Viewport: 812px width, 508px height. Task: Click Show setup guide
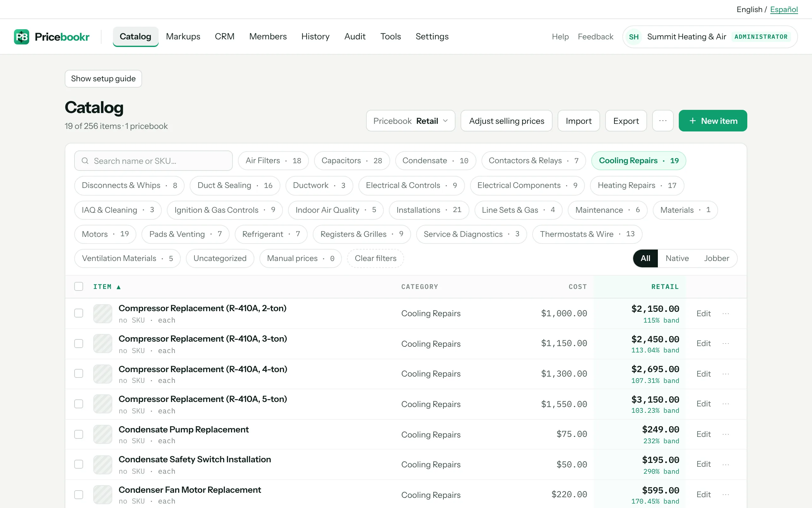tap(103, 79)
